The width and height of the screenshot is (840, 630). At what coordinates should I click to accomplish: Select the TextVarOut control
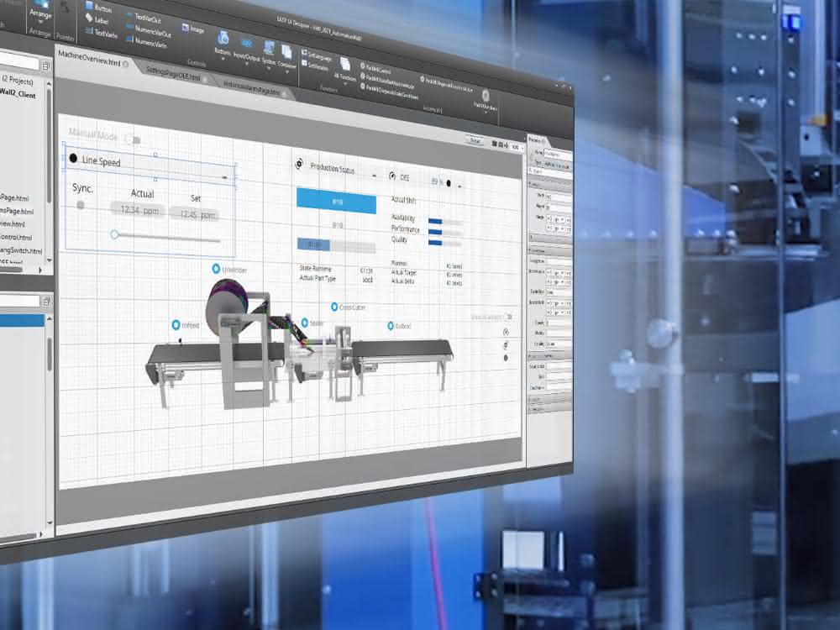144,18
